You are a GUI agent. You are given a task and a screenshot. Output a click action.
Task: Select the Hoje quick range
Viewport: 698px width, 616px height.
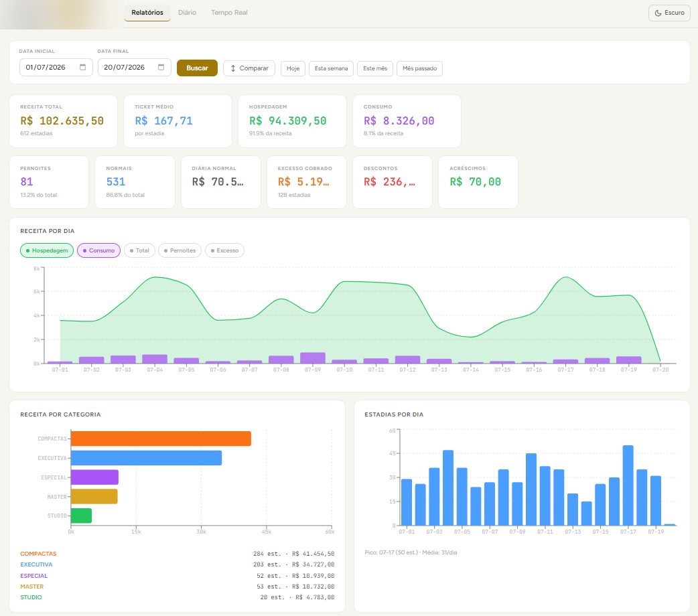click(293, 68)
